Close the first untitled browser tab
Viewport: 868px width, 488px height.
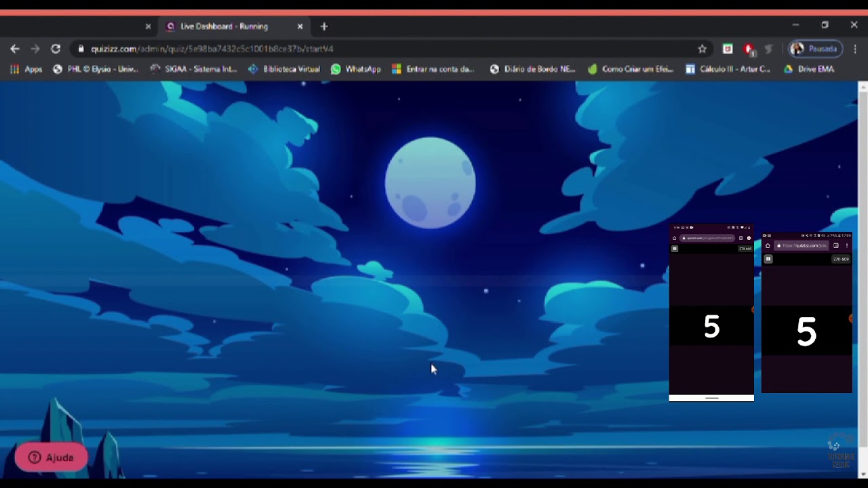(x=148, y=26)
